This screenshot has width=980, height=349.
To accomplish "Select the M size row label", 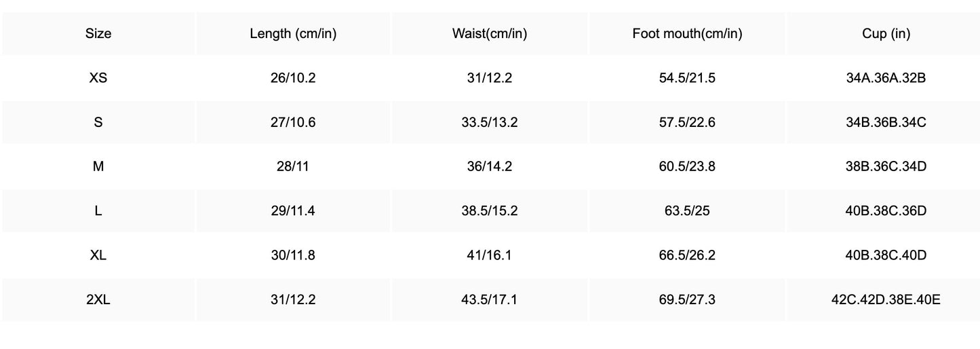I will tap(98, 166).
